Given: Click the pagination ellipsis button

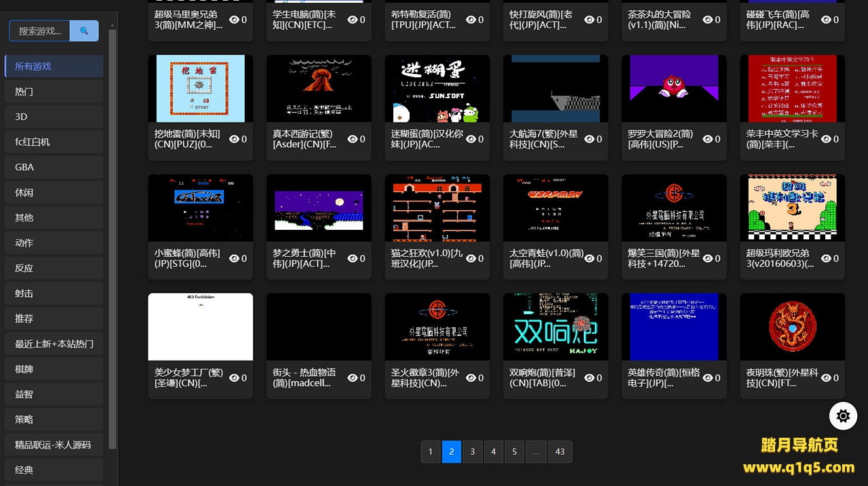Looking at the screenshot, I should tap(536, 451).
